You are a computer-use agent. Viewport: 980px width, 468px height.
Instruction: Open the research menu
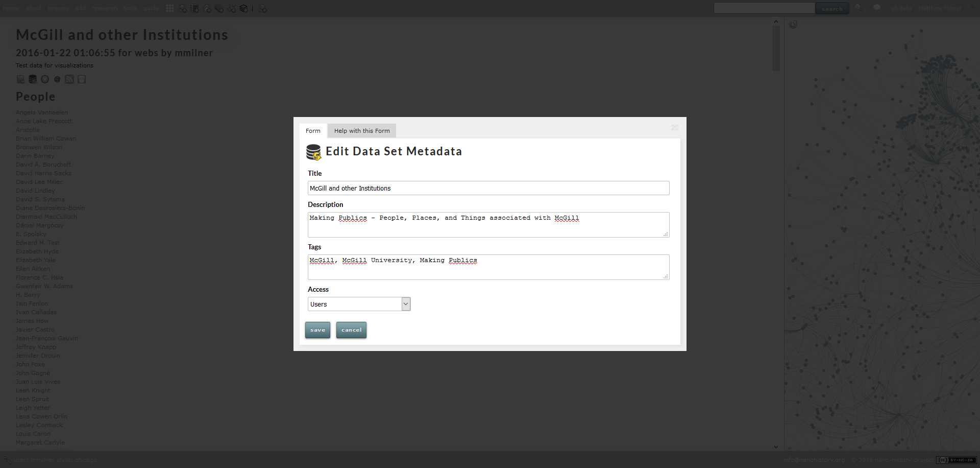[105, 8]
